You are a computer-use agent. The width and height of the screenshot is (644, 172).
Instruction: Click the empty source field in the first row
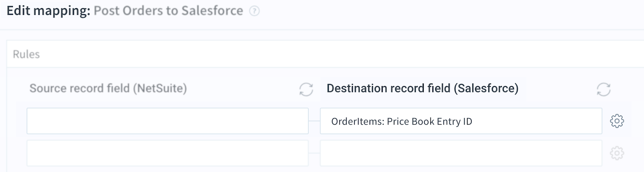(x=167, y=121)
